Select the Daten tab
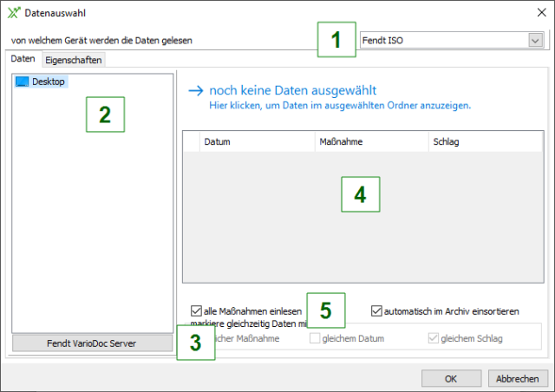 point(23,60)
